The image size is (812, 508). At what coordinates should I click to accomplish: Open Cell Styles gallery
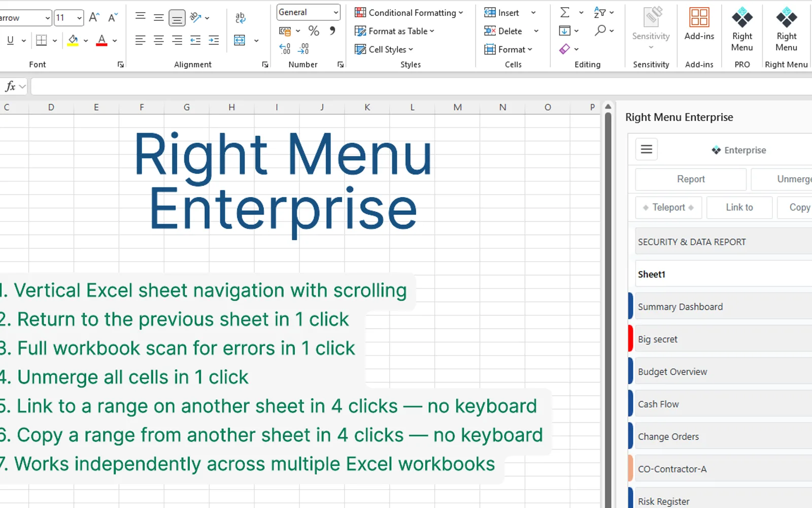[x=384, y=49]
